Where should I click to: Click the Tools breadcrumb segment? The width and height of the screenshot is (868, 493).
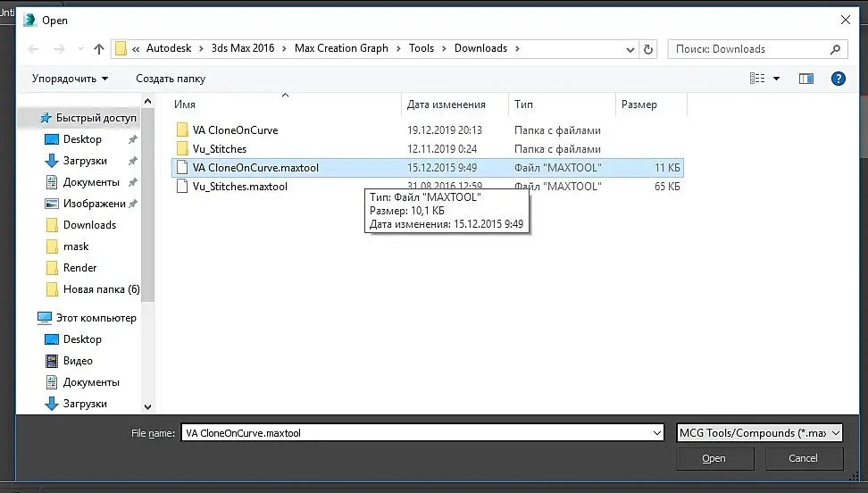tap(421, 48)
